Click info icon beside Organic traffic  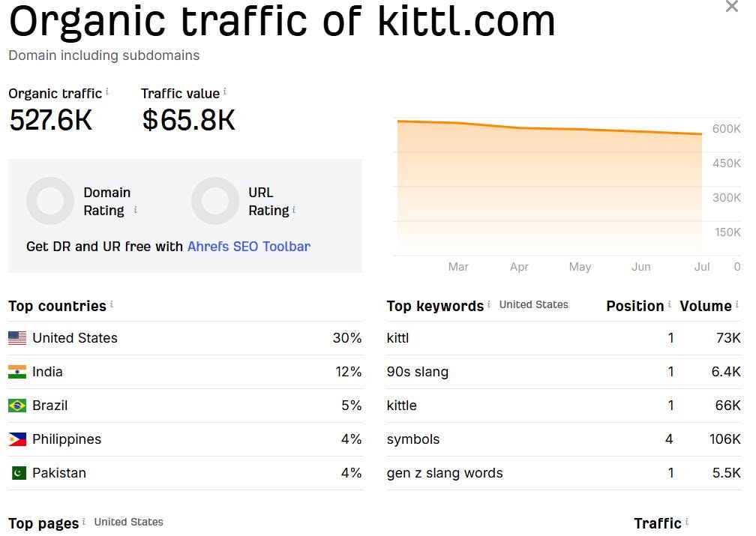pyautogui.click(x=107, y=91)
